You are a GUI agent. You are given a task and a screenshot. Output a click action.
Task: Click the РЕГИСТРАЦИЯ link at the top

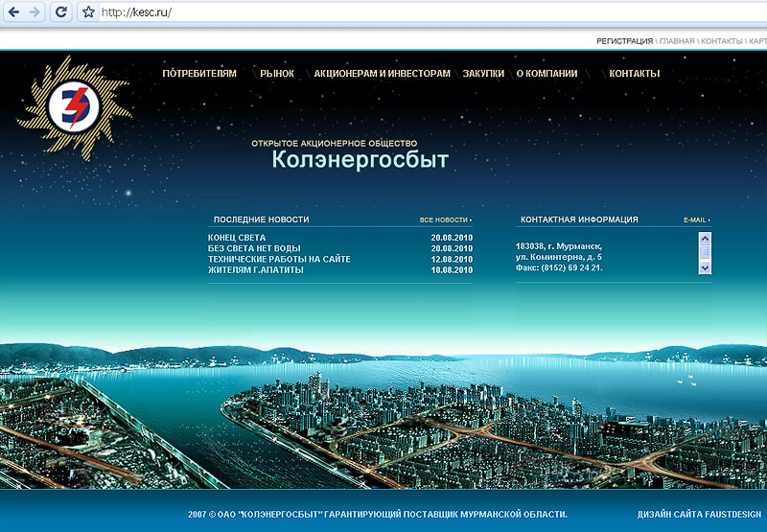pyautogui.click(x=624, y=41)
